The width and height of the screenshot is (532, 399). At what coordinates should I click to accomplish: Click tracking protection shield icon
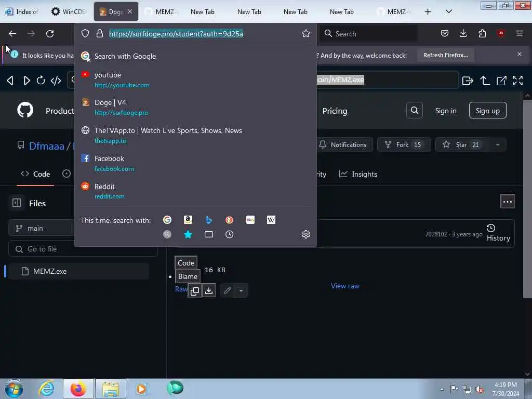(x=85, y=33)
